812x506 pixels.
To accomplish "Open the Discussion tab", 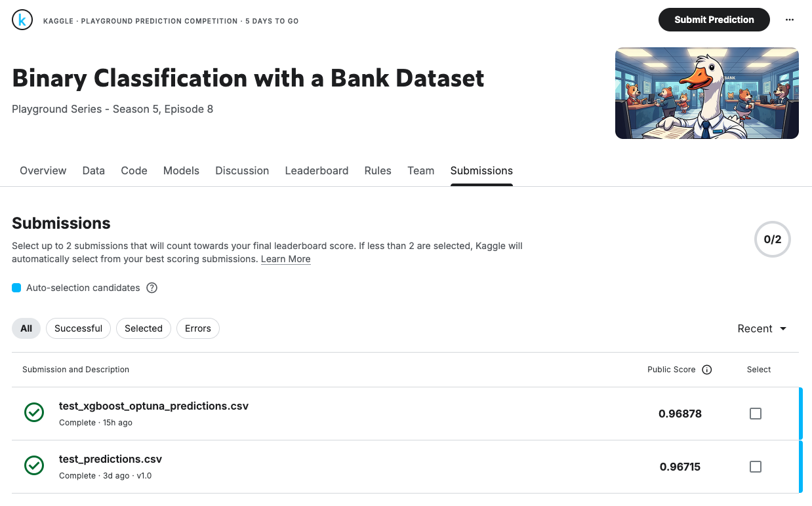I will point(242,170).
